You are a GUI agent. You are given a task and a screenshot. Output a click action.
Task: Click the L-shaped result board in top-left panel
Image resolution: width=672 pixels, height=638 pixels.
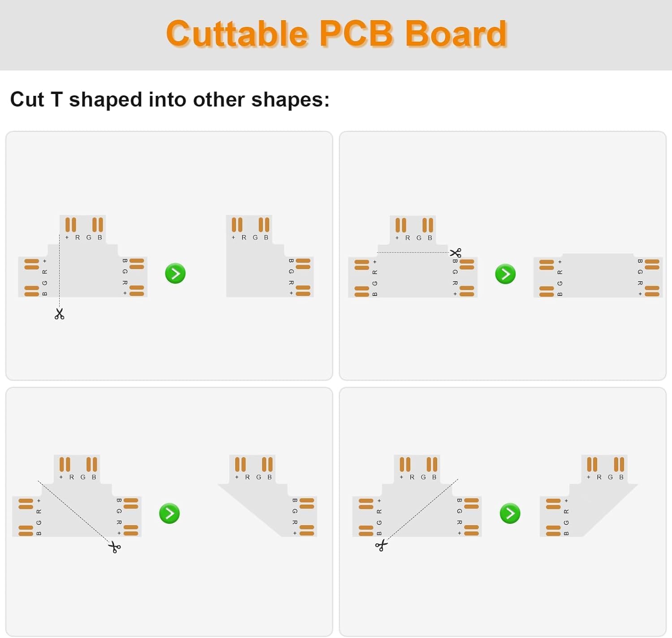(x=270, y=256)
